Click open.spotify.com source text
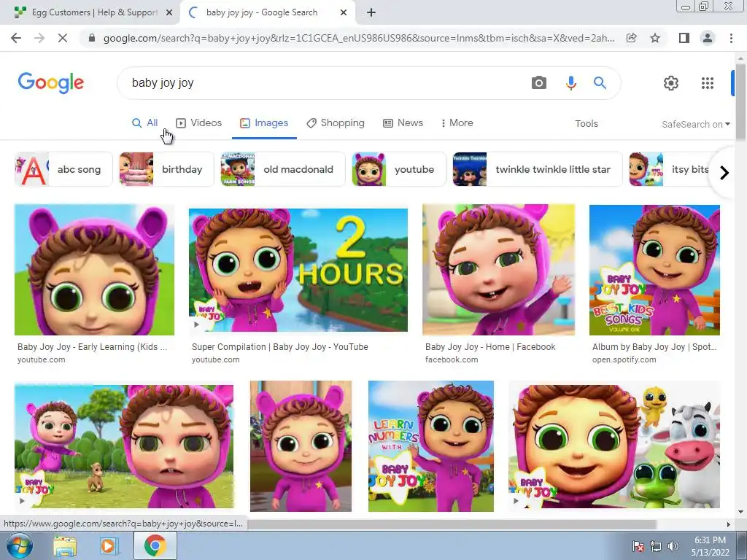The width and height of the screenshot is (747, 560). pos(624,360)
